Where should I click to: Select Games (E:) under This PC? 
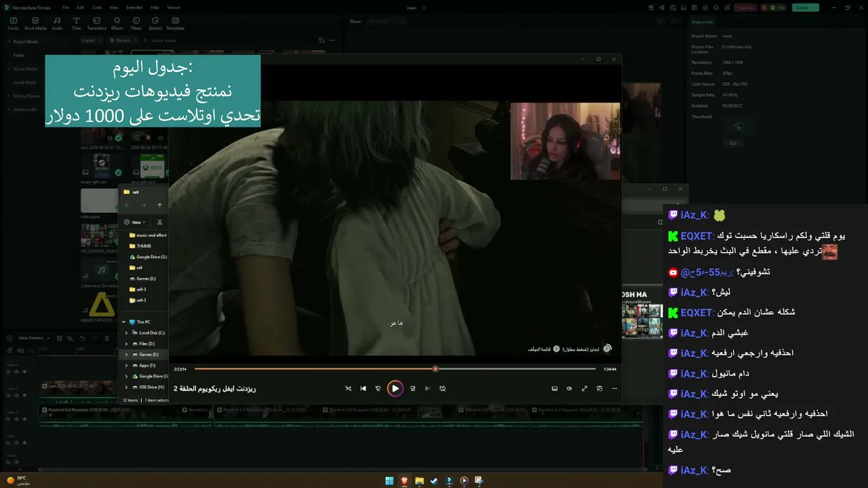144,354
